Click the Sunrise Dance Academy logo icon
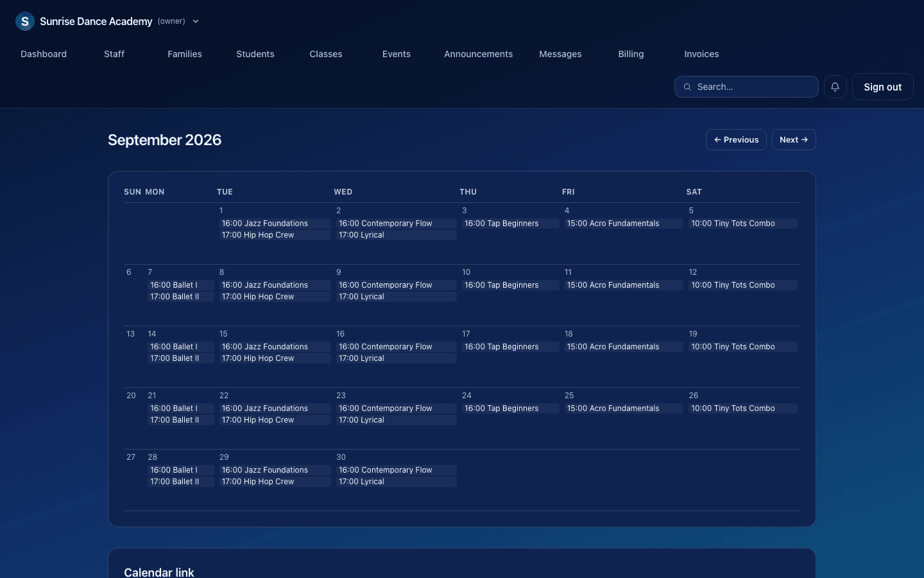This screenshot has width=924, height=578. pyautogui.click(x=25, y=21)
